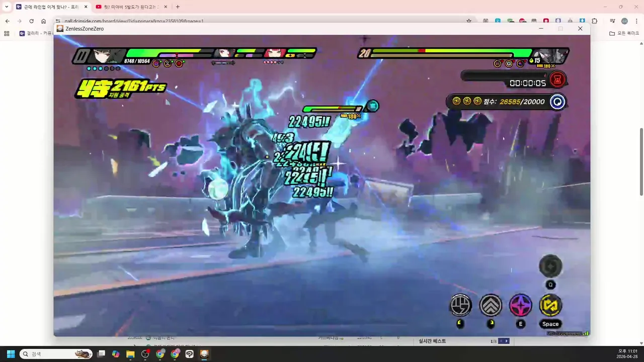The width and height of the screenshot is (644, 362).
Task: Go to previous page in real-time best pager
Action: coord(501,341)
